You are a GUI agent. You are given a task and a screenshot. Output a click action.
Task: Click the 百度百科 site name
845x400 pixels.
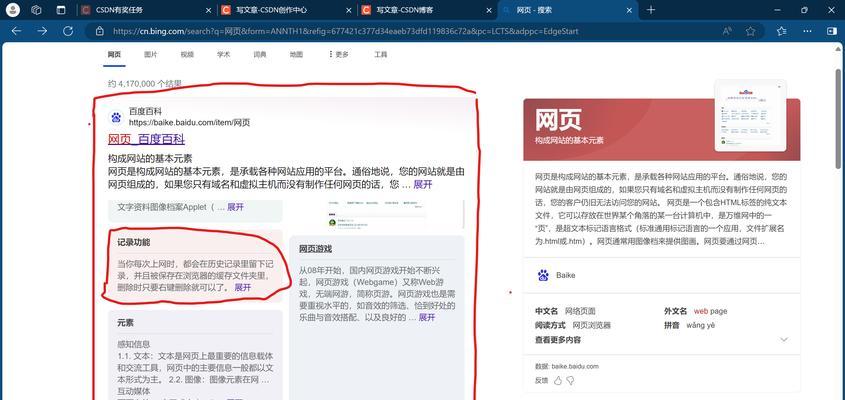(x=145, y=111)
